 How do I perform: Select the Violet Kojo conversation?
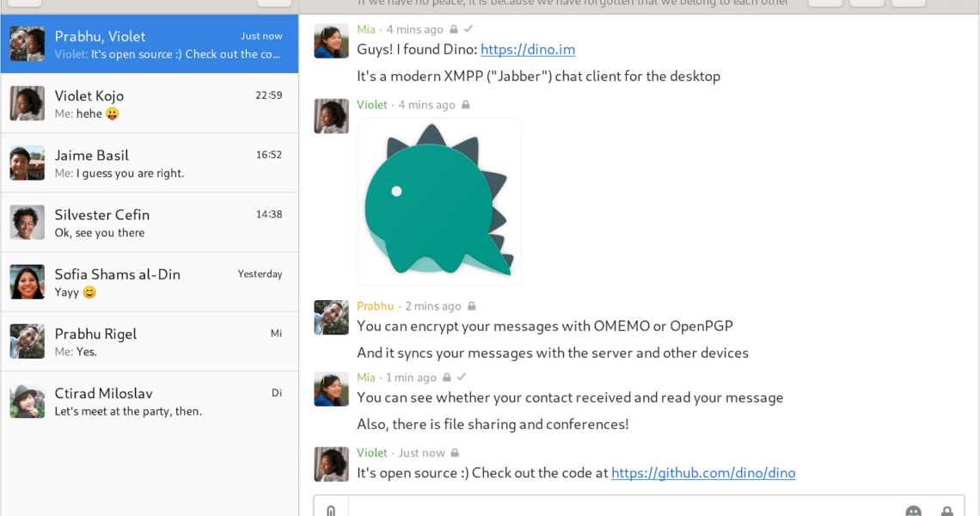click(x=150, y=103)
